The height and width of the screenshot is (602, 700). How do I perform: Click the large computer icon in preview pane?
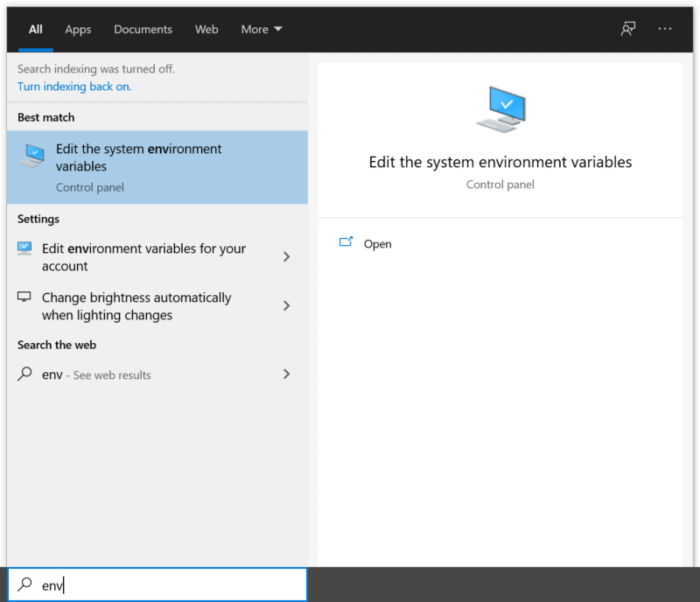point(500,109)
